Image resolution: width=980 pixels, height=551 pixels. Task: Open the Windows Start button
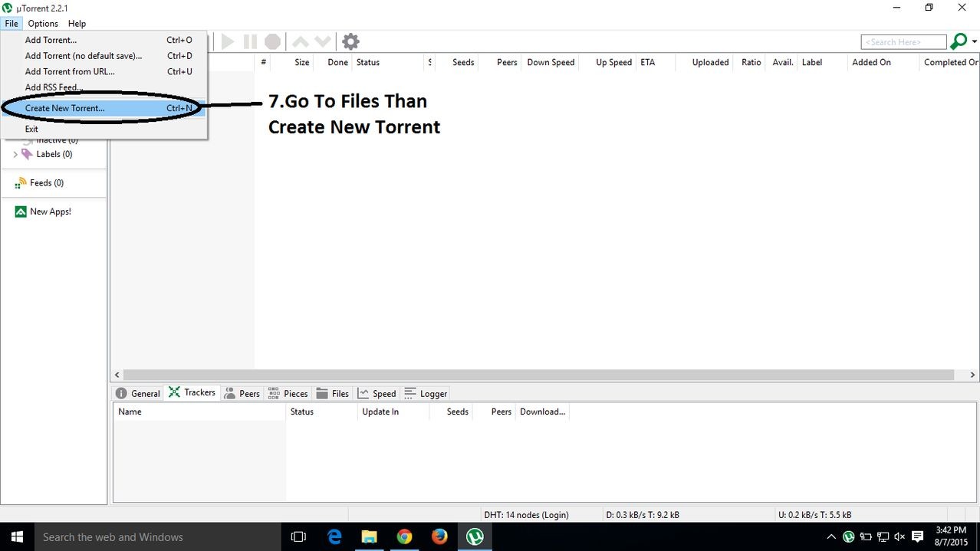click(x=17, y=537)
